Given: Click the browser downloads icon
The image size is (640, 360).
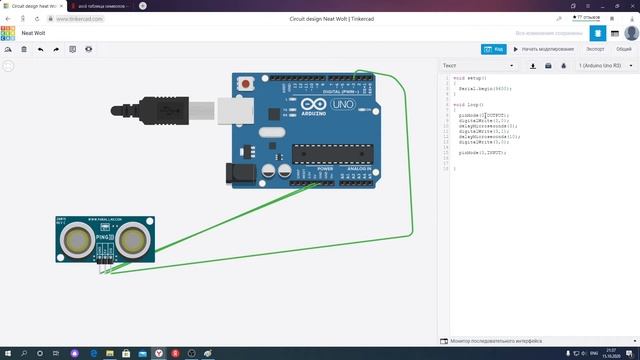Looking at the screenshot, I should pyautogui.click(x=632, y=19).
